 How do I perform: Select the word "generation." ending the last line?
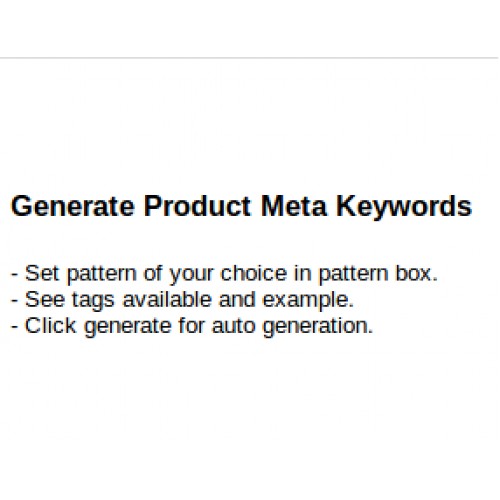pos(318,327)
